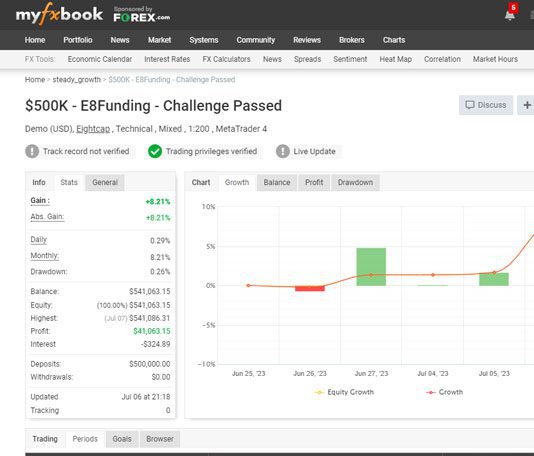This screenshot has width=534, height=456.
Task: Click the plus button beside Discuss
Action: point(526,105)
